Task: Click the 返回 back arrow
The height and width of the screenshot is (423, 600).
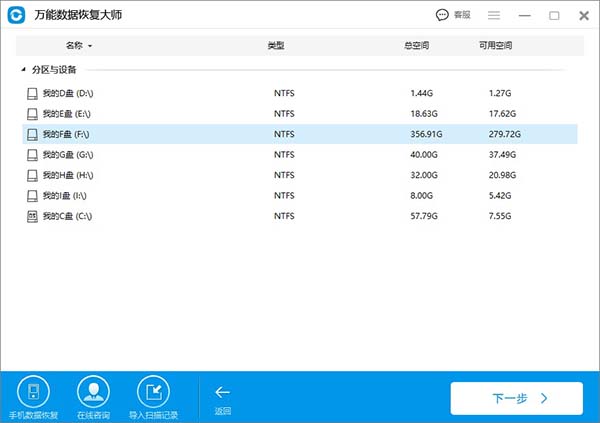Action: click(x=222, y=393)
